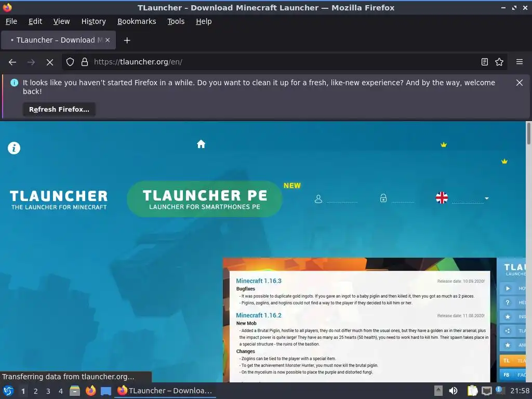
Task: Open the View menu
Action: (x=61, y=21)
